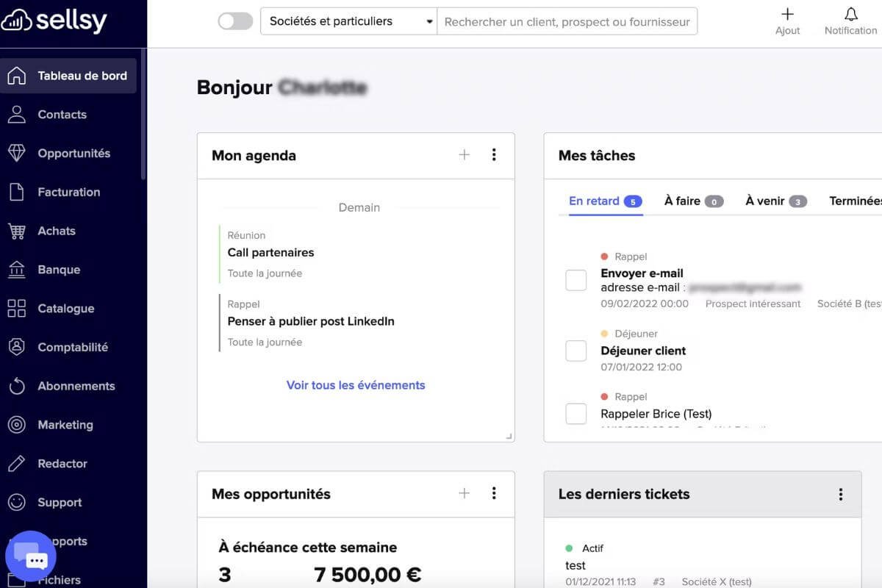Open the Sociétés et particuliers dropdown
This screenshot has height=588, width=882.
tap(349, 21)
